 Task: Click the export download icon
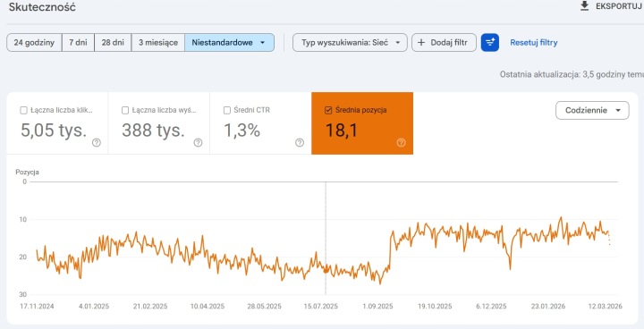584,6
